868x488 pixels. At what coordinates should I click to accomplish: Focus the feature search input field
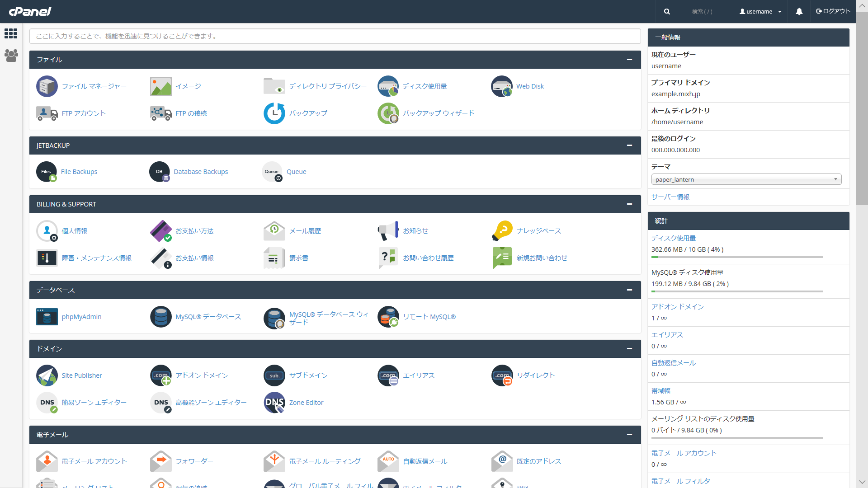tap(335, 36)
